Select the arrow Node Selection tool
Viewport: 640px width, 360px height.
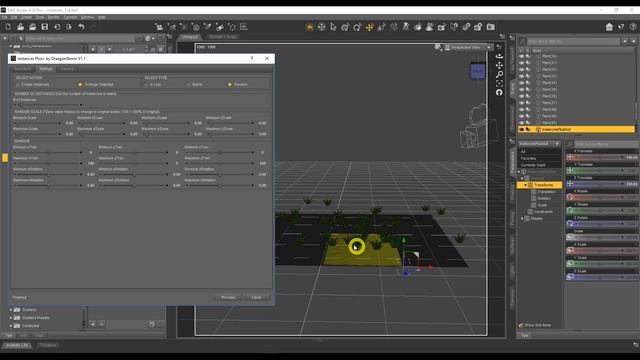pos(333,27)
